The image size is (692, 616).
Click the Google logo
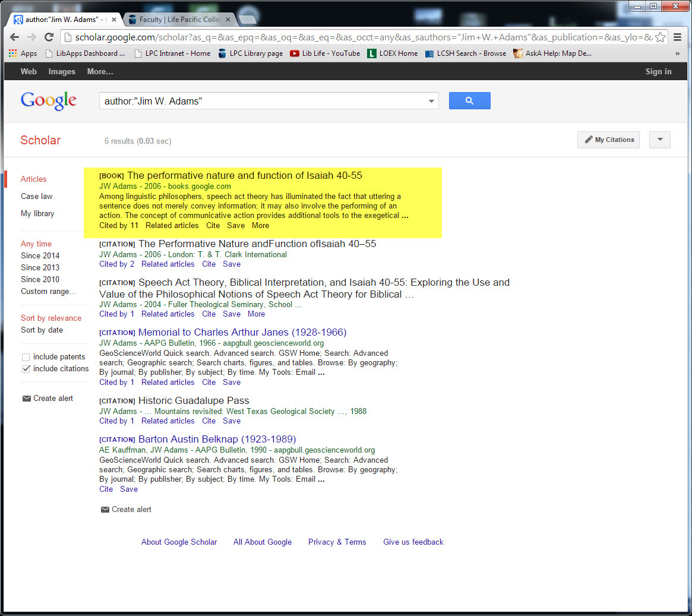[49, 101]
